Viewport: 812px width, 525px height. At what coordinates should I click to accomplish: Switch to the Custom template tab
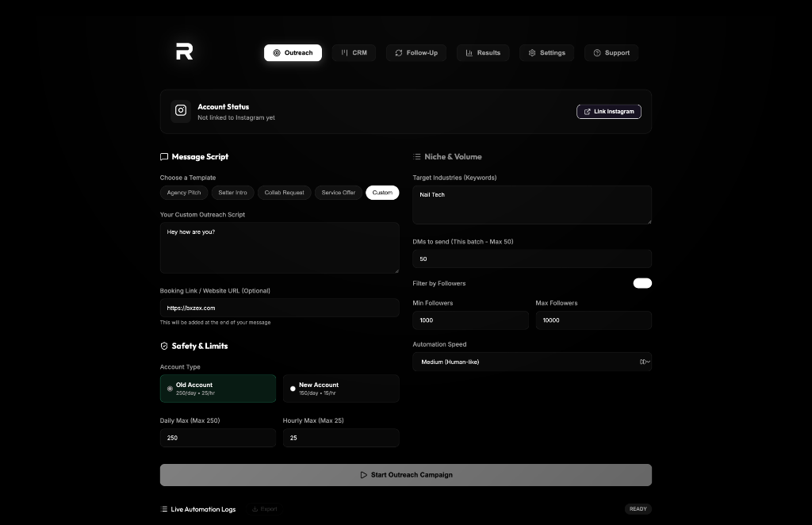pos(382,192)
